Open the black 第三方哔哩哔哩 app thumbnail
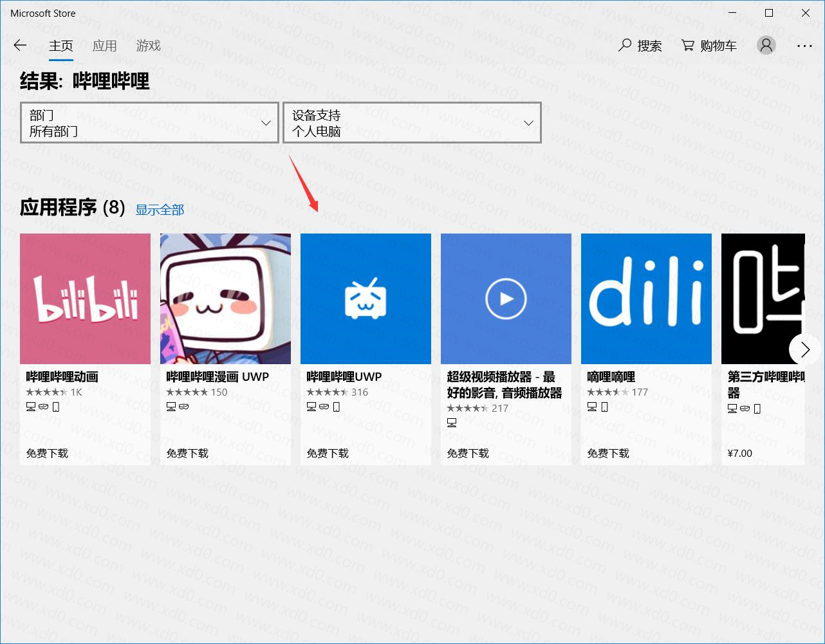The height and width of the screenshot is (644, 825). point(763,299)
